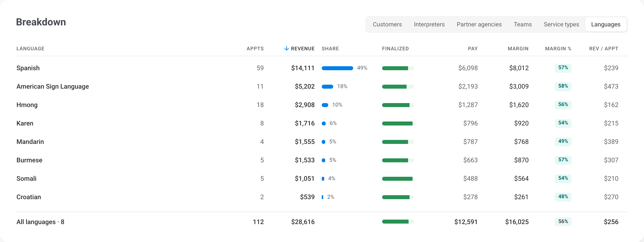
Task: Click Somali rev per appt $210
Action: click(611, 179)
